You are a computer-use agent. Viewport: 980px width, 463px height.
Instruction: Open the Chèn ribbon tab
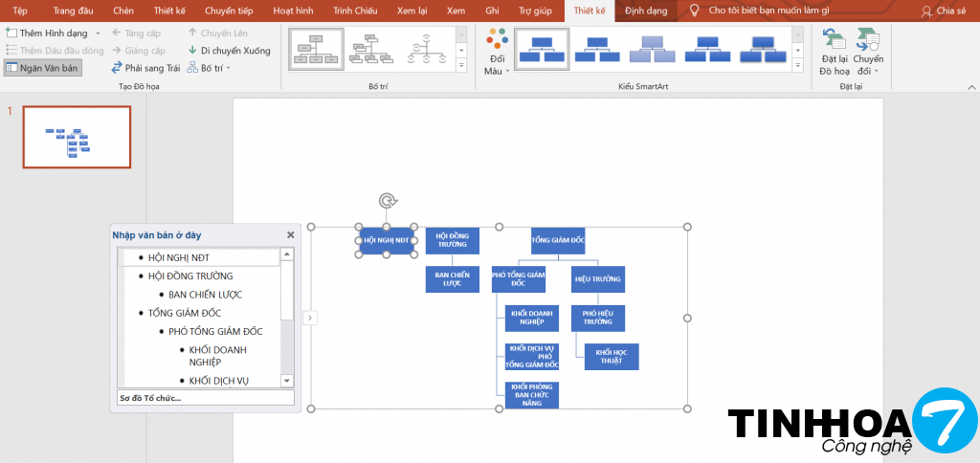click(x=123, y=11)
